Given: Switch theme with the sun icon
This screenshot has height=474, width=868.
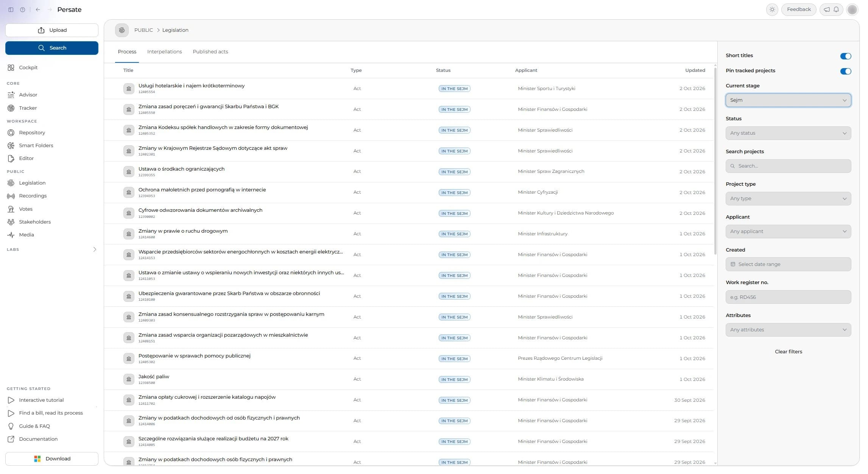Looking at the screenshot, I should 772,9.
